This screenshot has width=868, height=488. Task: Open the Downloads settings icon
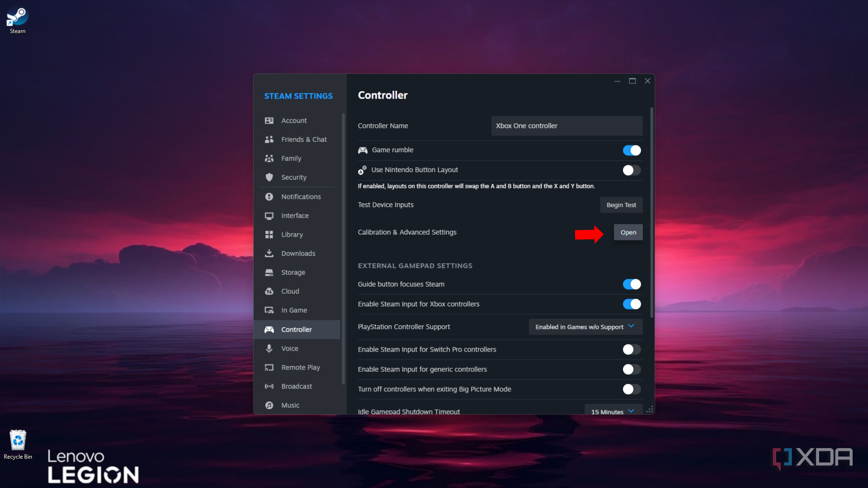click(269, 253)
